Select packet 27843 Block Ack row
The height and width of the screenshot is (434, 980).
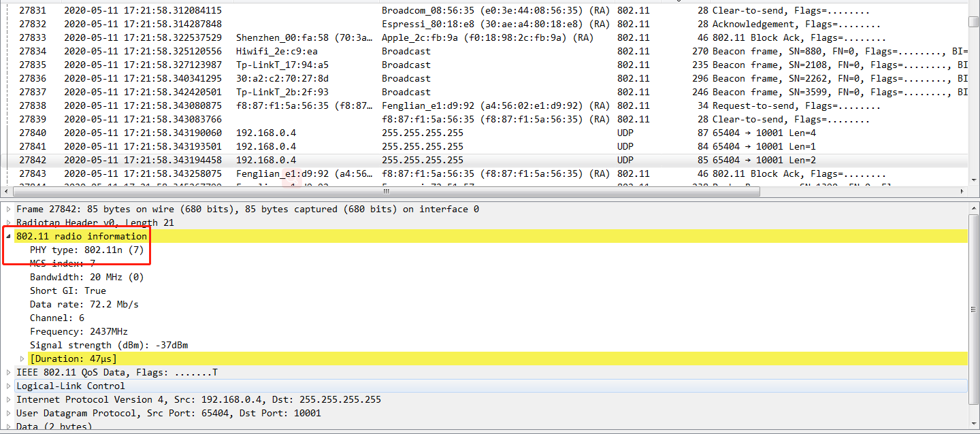point(484,173)
